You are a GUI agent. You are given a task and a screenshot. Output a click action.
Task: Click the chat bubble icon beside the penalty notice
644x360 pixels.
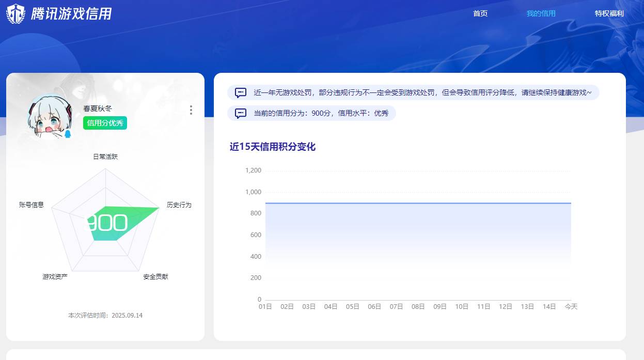[240, 93]
